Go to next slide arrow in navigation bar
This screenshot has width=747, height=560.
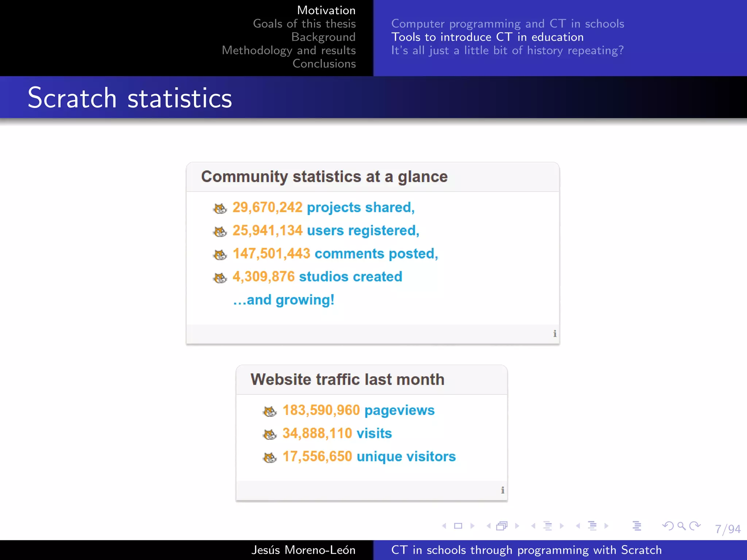click(x=472, y=526)
